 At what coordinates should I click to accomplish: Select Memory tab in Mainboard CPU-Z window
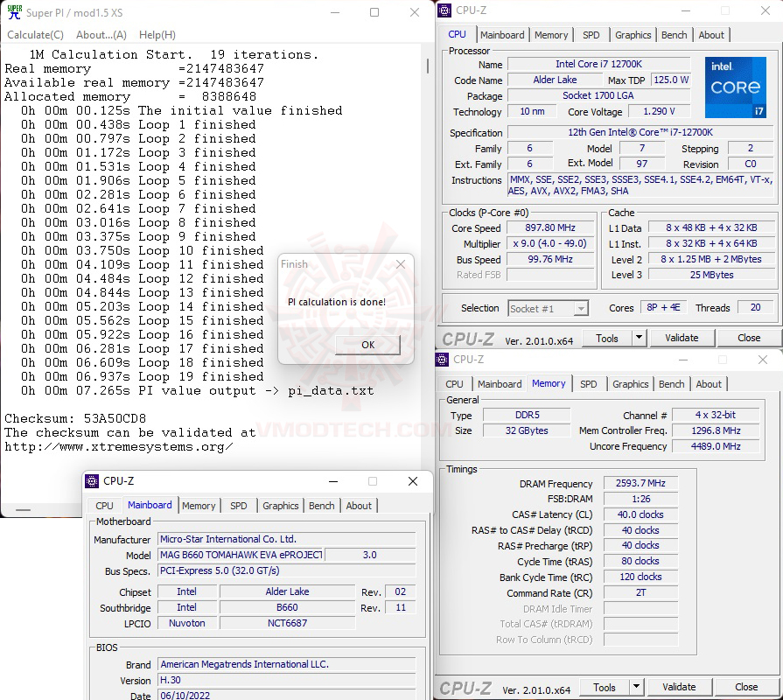[199, 506]
